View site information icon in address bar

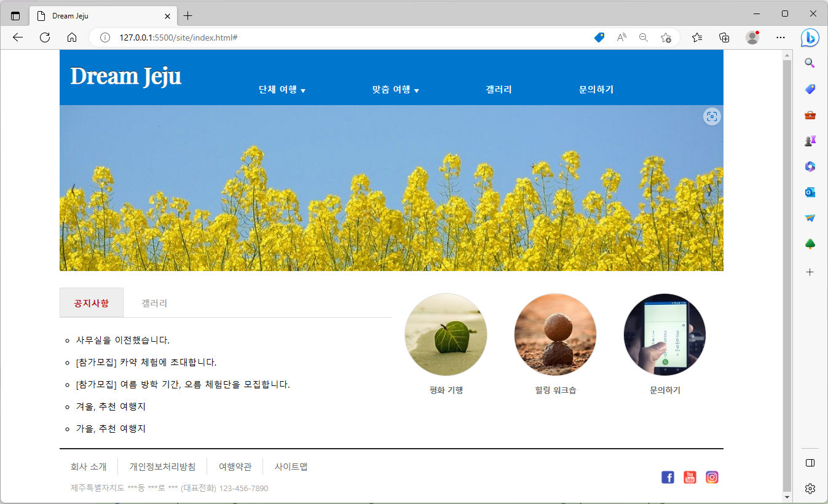pyautogui.click(x=104, y=37)
